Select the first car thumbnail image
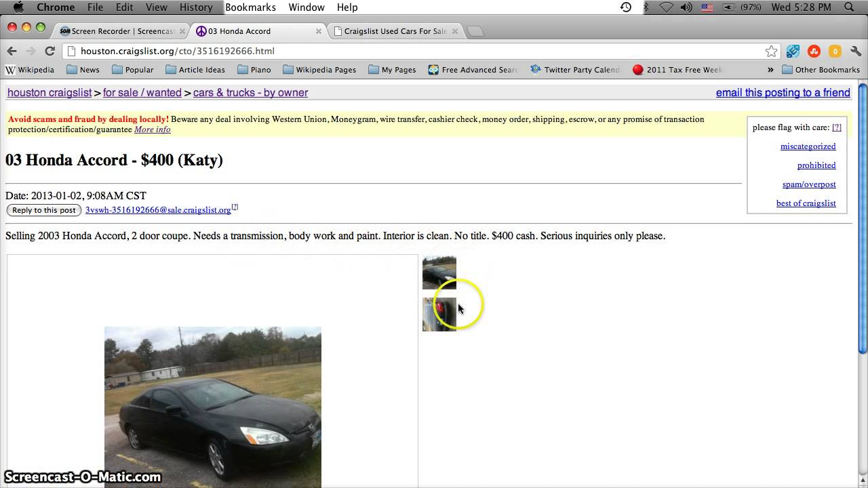868x488 pixels. (x=439, y=272)
